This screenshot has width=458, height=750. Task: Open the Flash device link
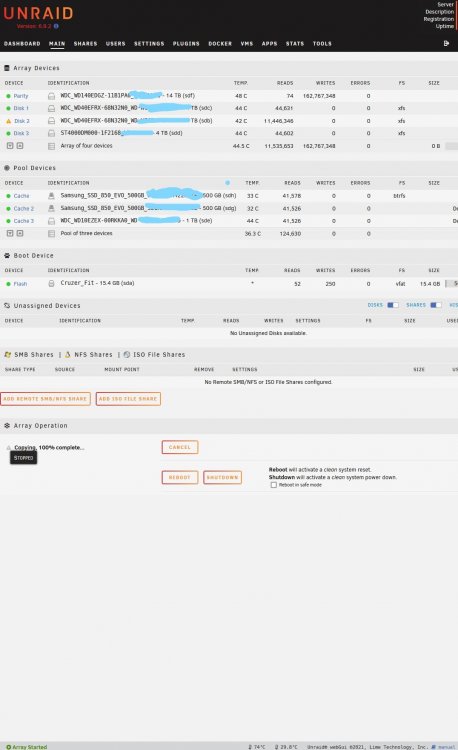pos(20,284)
